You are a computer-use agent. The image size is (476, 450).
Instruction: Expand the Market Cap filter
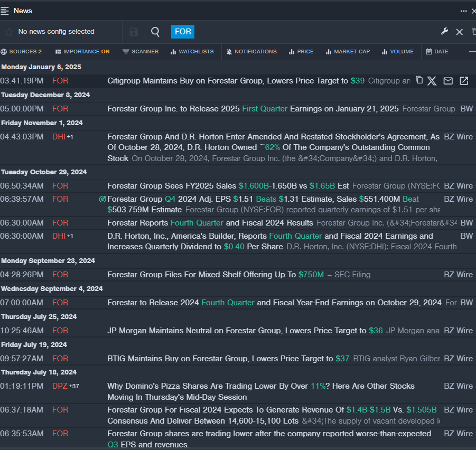[348, 52]
